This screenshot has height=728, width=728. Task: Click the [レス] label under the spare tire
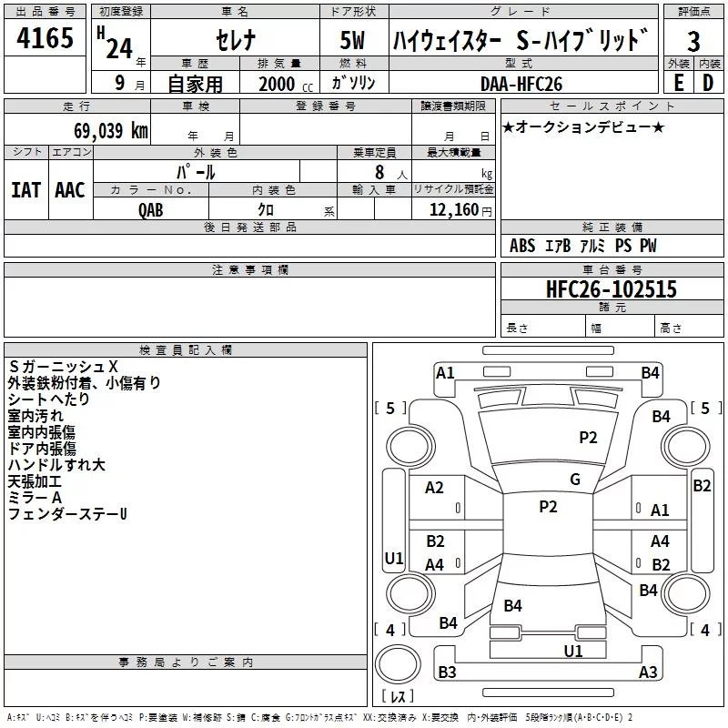(398, 696)
